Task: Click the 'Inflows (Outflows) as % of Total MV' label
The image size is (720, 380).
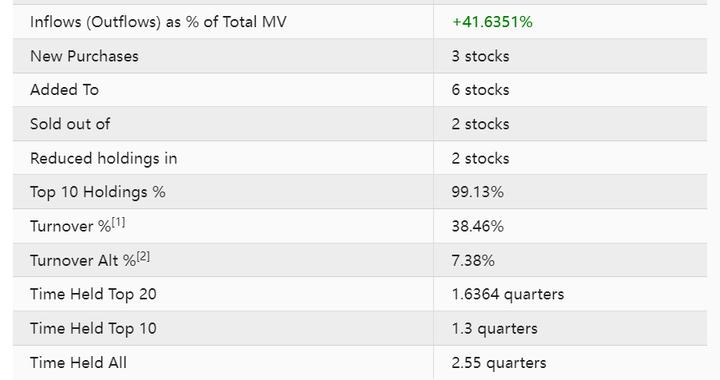Action: (x=158, y=22)
